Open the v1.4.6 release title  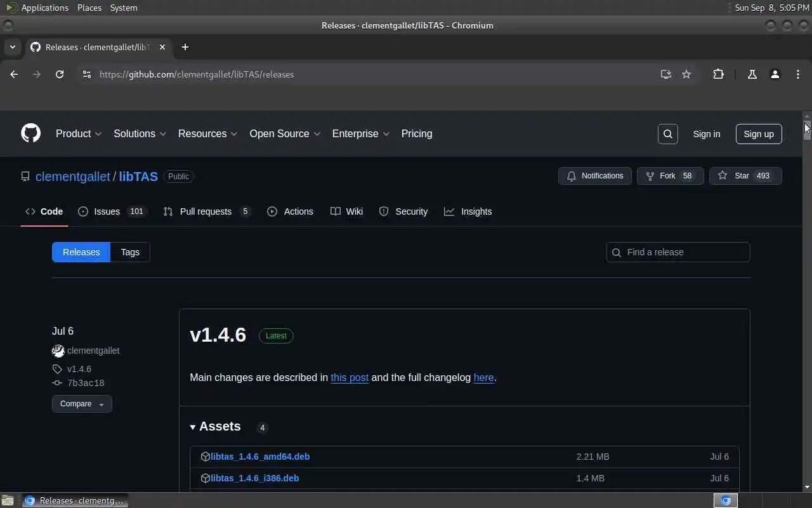[x=218, y=335]
